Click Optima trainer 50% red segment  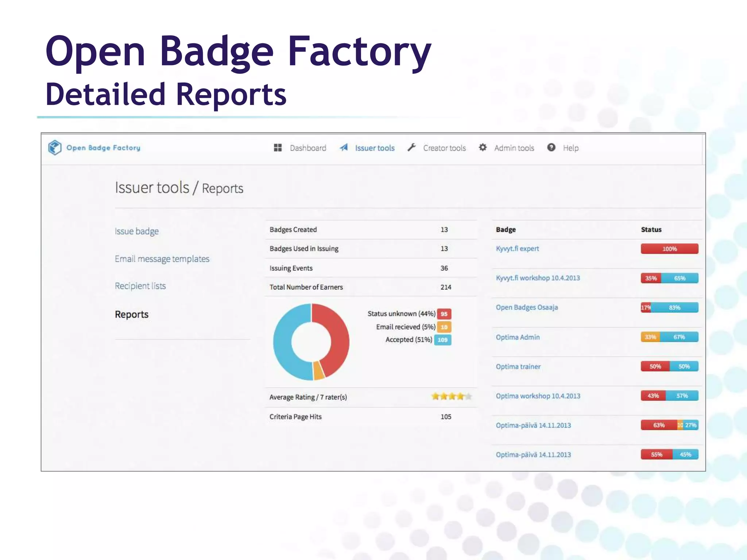(x=655, y=366)
